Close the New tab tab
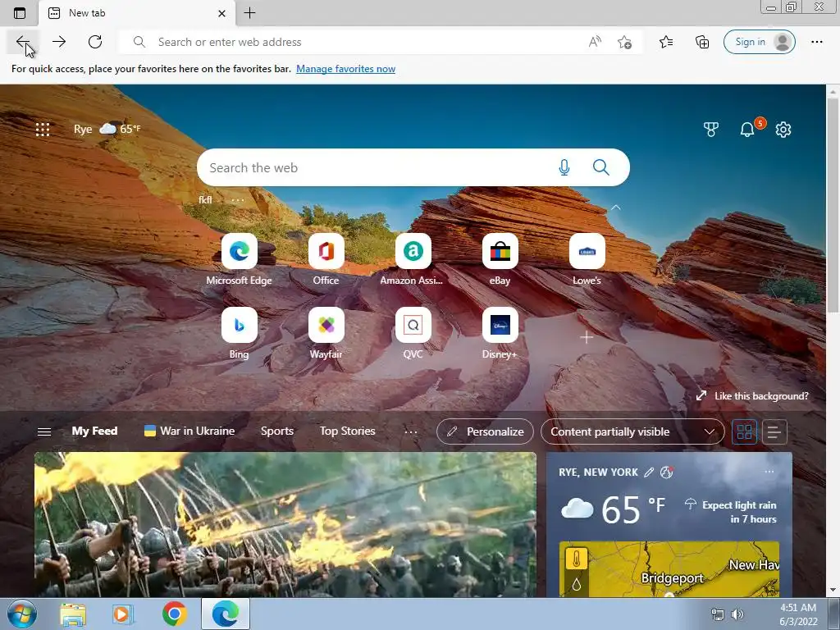Image resolution: width=840 pixels, height=630 pixels. click(221, 13)
